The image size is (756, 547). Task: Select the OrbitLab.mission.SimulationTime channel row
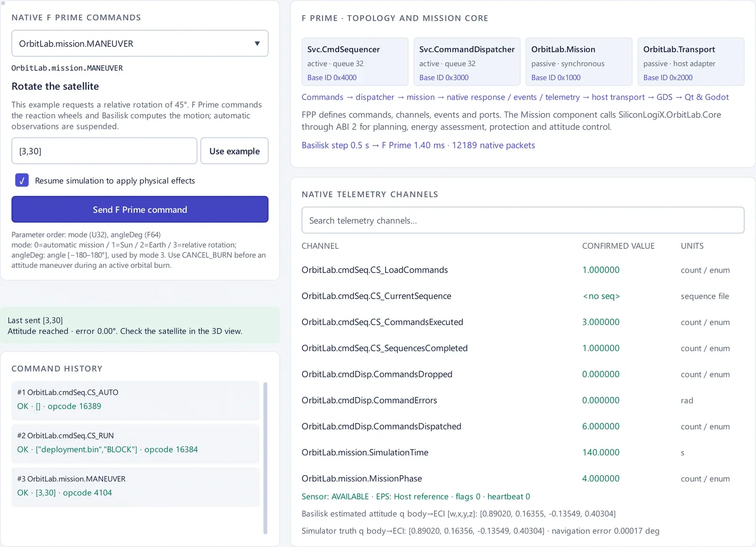(523, 452)
